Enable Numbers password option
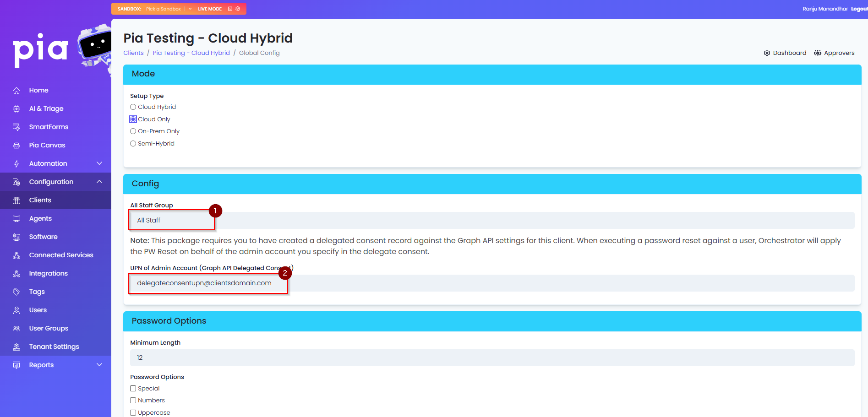This screenshot has width=868, height=417. [x=133, y=401]
